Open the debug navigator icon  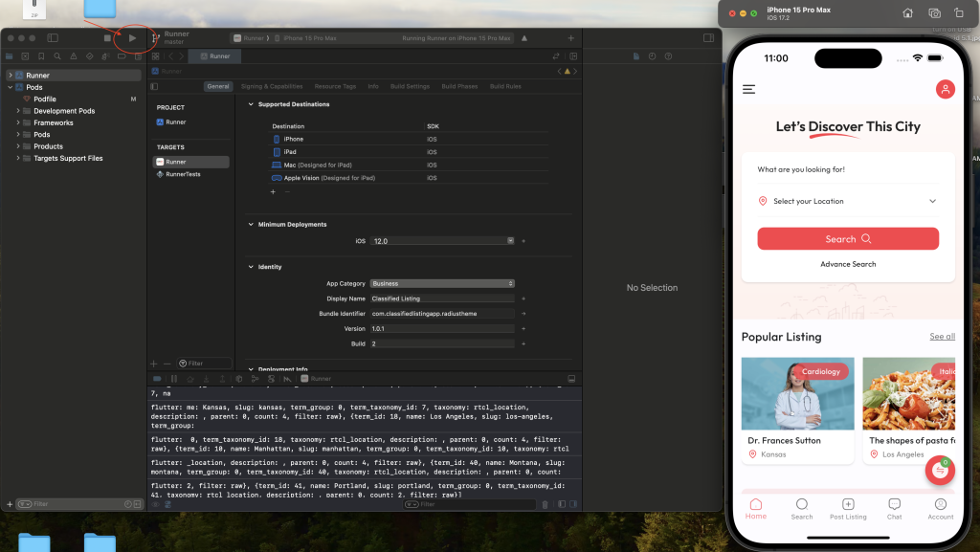tap(105, 56)
